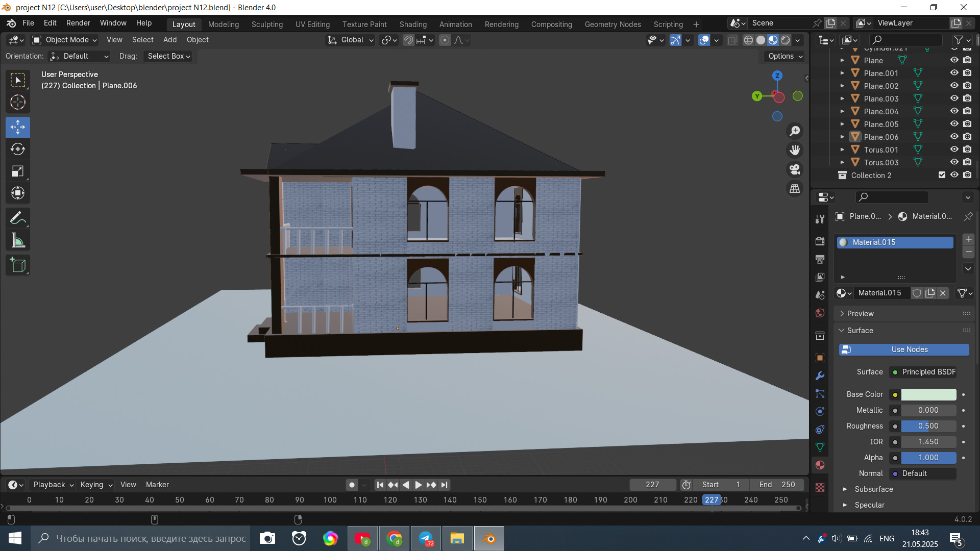This screenshot has height=551, width=980.
Task: Open the Global transform orientation dropdown
Action: point(350,40)
